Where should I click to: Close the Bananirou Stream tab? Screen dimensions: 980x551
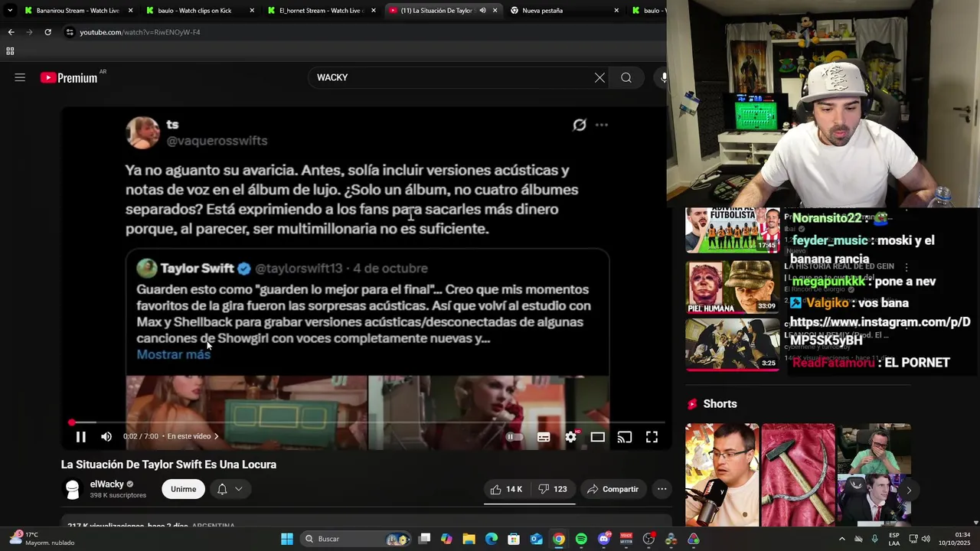(x=130, y=11)
